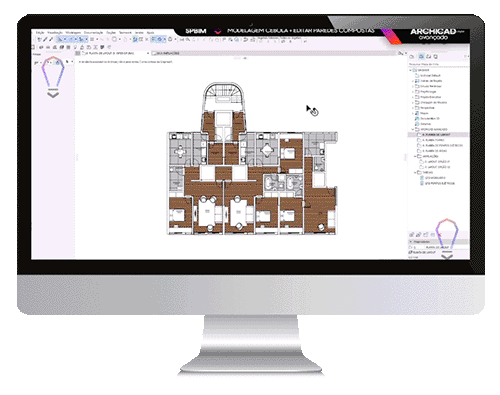Open the Project Map view in the Navigator

point(412,57)
